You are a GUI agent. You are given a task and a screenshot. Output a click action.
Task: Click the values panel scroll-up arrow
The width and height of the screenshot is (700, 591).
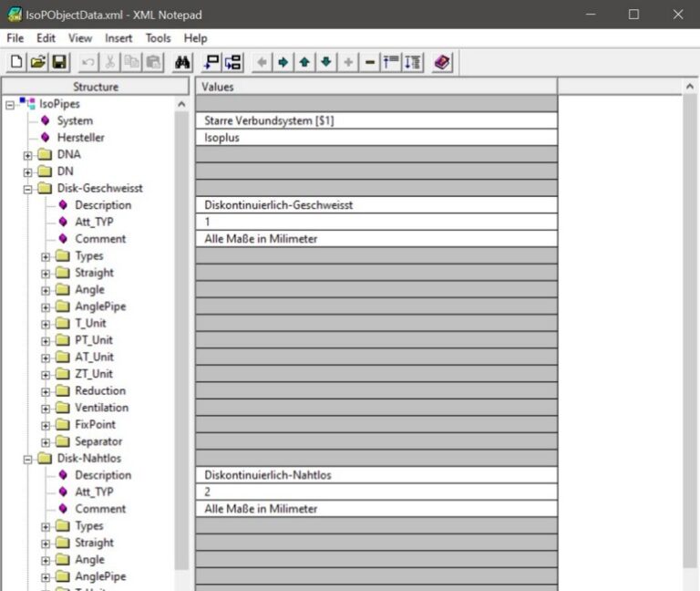[690, 87]
